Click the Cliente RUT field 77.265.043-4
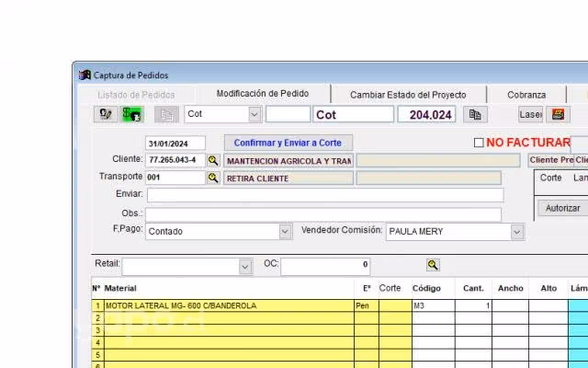Image resolution: width=588 pixels, height=368 pixels. pos(175,160)
